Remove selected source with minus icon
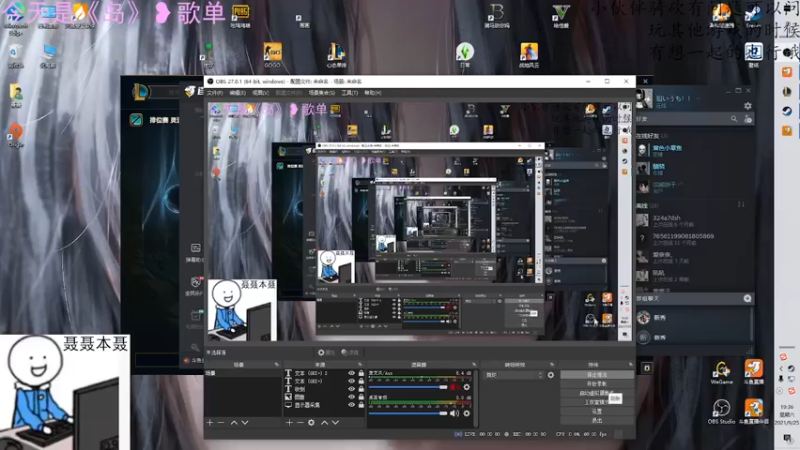The height and width of the screenshot is (450, 800). point(300,422)
